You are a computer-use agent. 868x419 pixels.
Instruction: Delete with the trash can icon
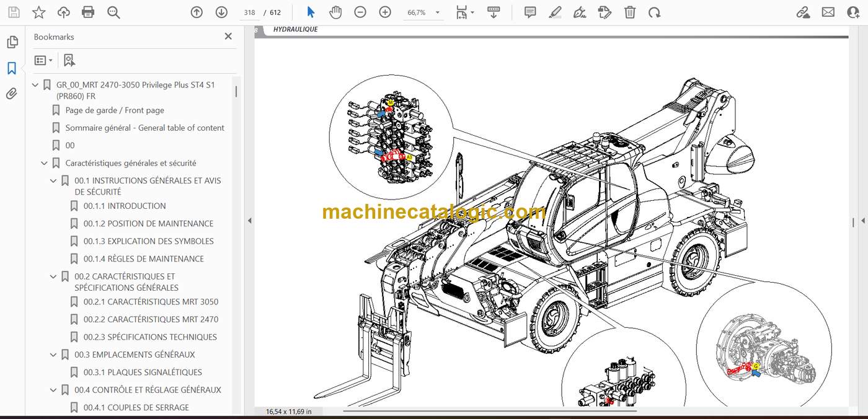tap(629, 12)
